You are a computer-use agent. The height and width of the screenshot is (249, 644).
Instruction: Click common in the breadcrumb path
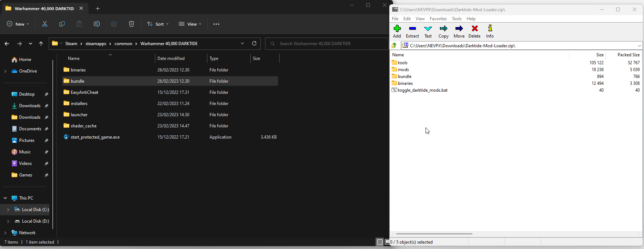123,44
